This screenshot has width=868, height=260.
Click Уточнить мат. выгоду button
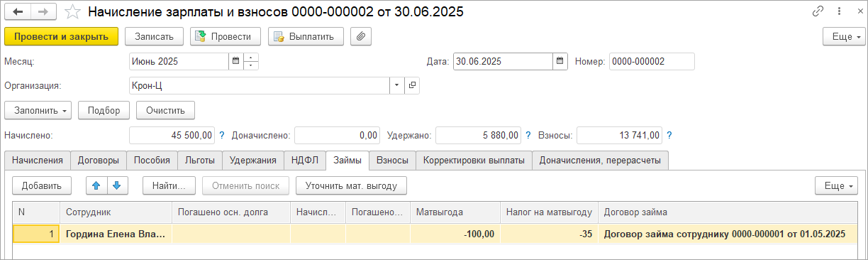tap(351, 185)
